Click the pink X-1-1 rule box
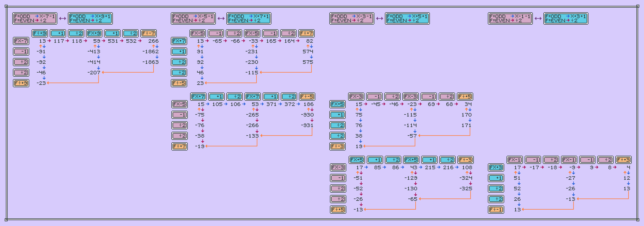The width and height of the screenshot is (644, 226). 510,18
